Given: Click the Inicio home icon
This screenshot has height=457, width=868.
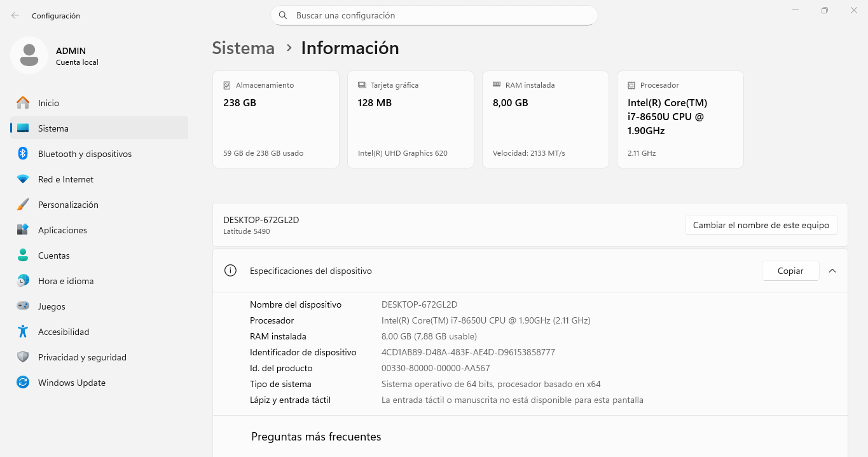Looking at the screenshot, I should (23, 103).
